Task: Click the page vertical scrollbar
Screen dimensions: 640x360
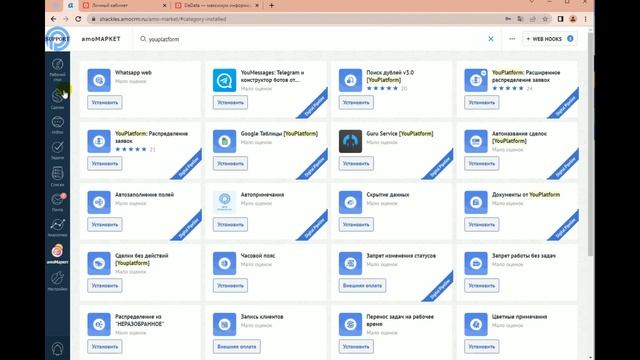Action: [x=591, y=144]
